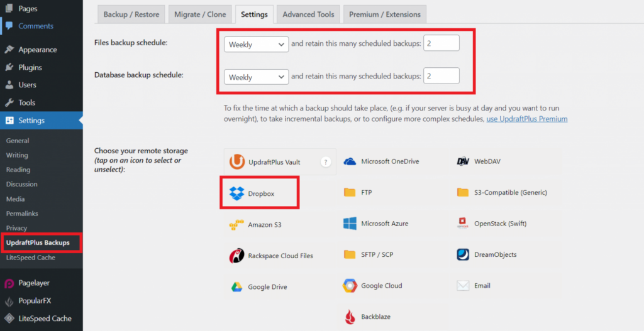Pick the DreamObjects icon
644x331 pixels.
[x=463, y=254]
